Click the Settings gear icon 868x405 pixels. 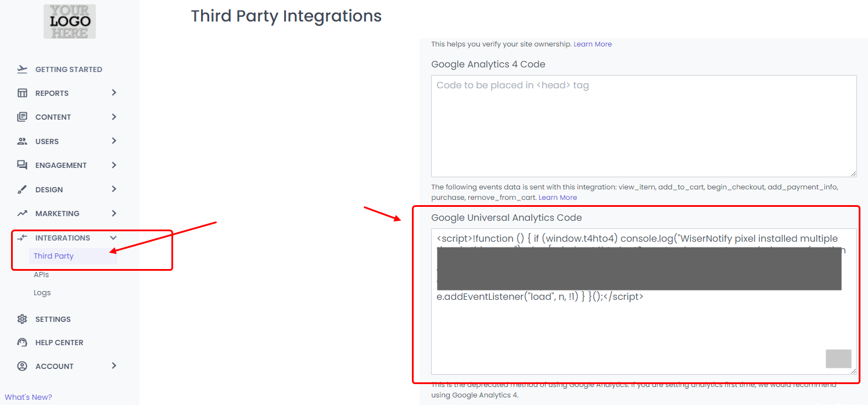click(22, 319)
